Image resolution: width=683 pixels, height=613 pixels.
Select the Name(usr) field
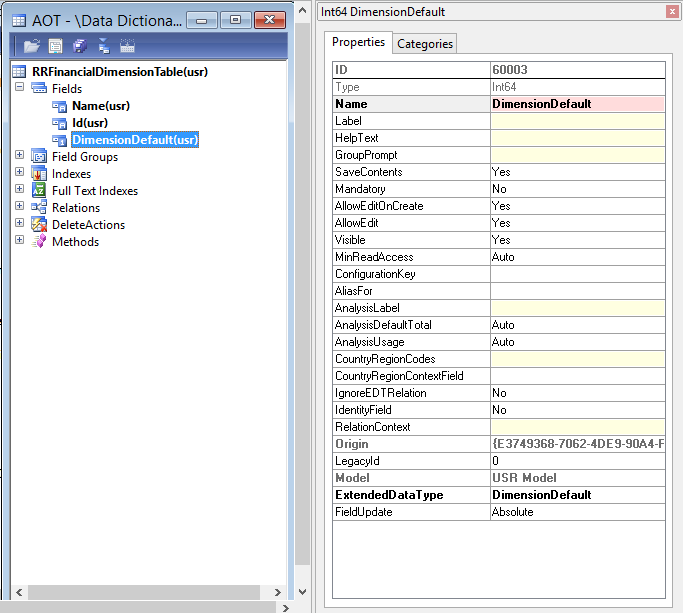[x=101, y=106]
